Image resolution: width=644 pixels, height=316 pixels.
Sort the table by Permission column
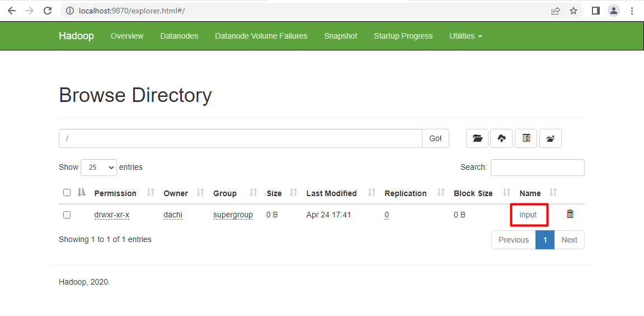click(x=115, y=193)
